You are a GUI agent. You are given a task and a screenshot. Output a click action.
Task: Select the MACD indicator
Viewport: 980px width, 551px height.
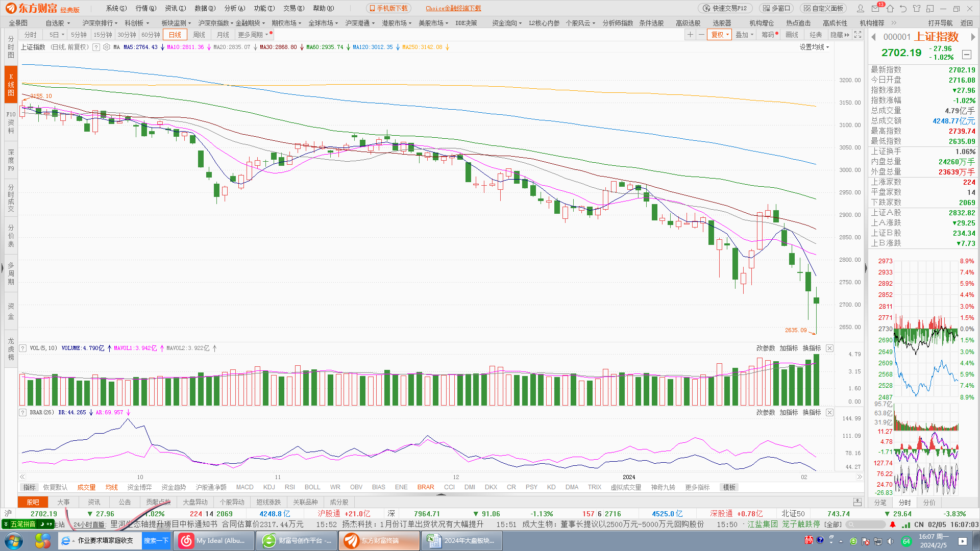244,487
